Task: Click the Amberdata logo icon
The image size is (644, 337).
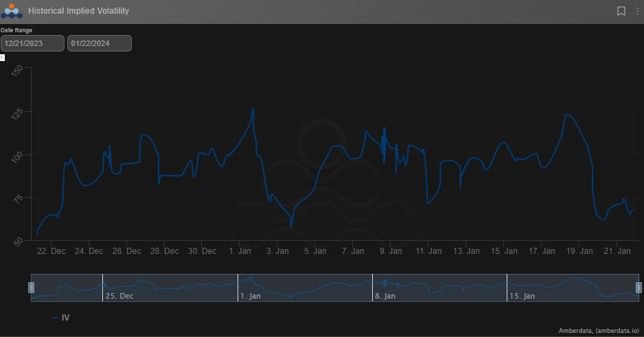Action: coord(12,11)
